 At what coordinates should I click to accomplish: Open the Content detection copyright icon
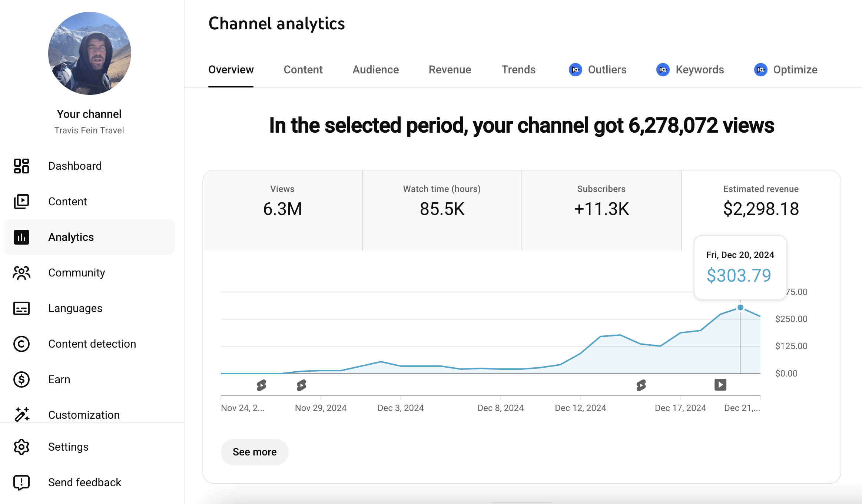pos(21,344)
